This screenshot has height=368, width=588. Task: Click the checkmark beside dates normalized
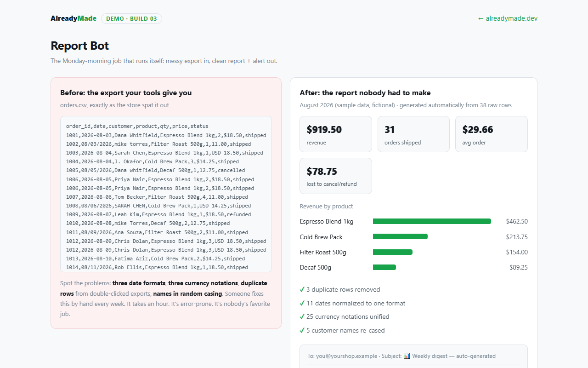302,303
